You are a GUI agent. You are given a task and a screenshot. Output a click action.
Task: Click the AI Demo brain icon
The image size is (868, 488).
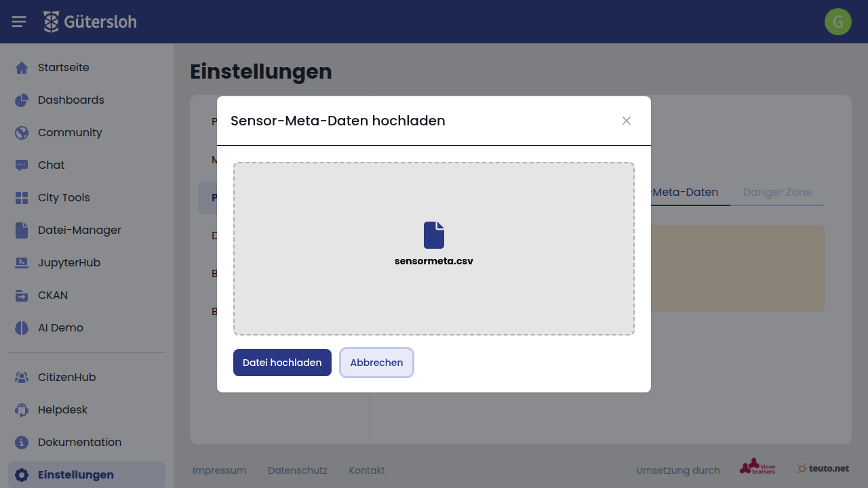point(22,328)
